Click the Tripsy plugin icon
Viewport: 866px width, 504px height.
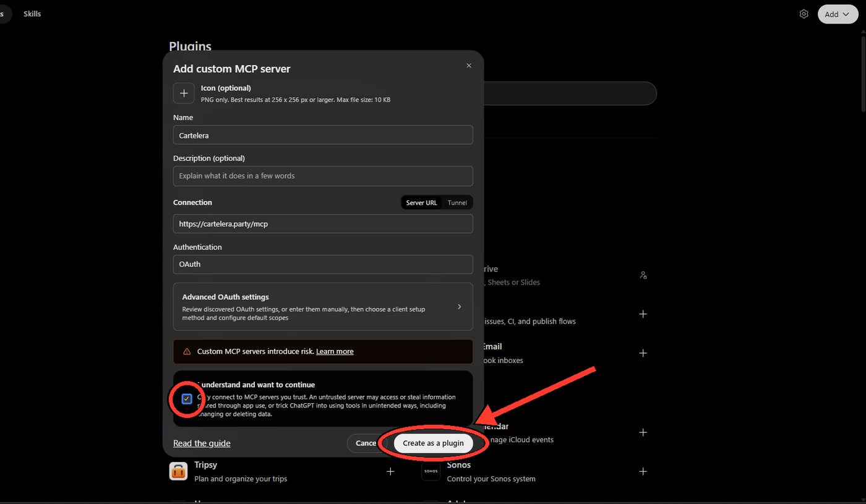179,471
